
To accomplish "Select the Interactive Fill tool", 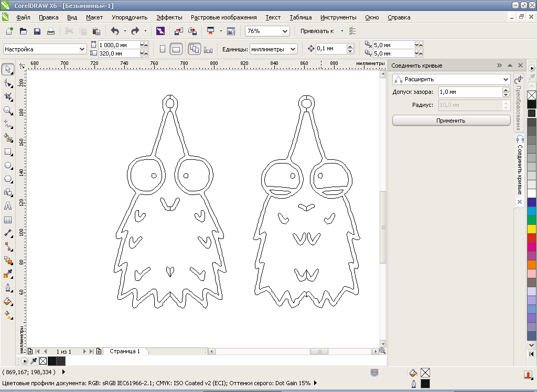I will pyautogui.click(x=8, y=315).
